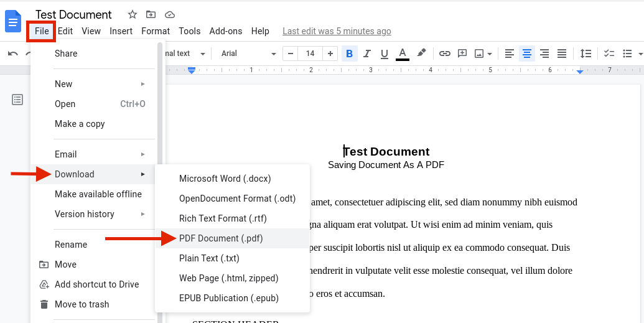Add a comment using toolbar icon
Screen dimensions: 644x323
[462, 54]
